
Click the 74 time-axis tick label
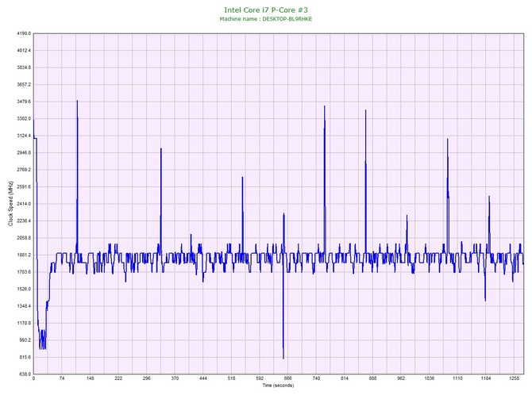(x=62, y=378)
